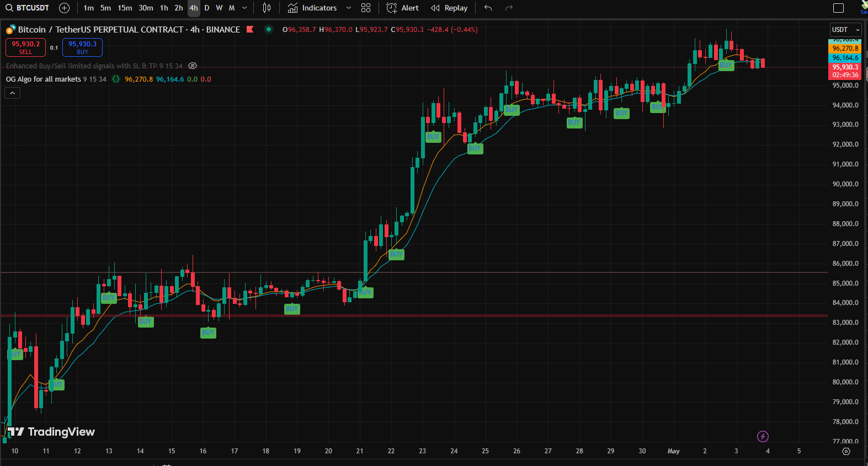The image size is (868, 466).
Task: Open the Indicators dialog
Action: click(x=312, y=8)
